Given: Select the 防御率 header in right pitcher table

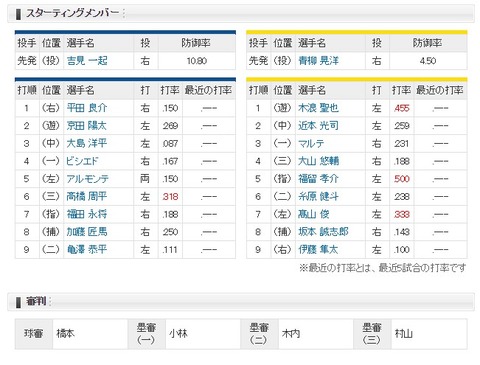Looking at the screenshot, I should click(x=428, y=43).
